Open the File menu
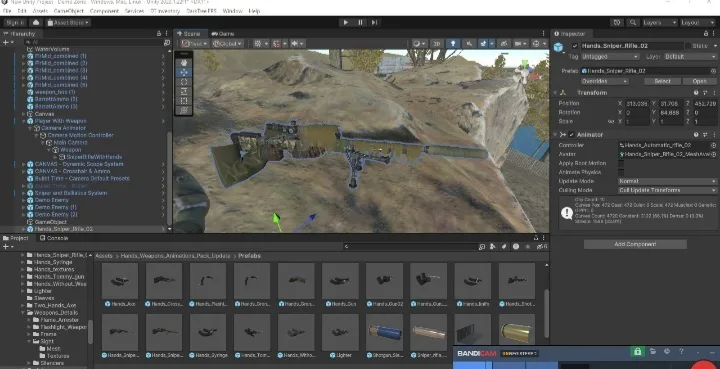 (x=7, y=11)
